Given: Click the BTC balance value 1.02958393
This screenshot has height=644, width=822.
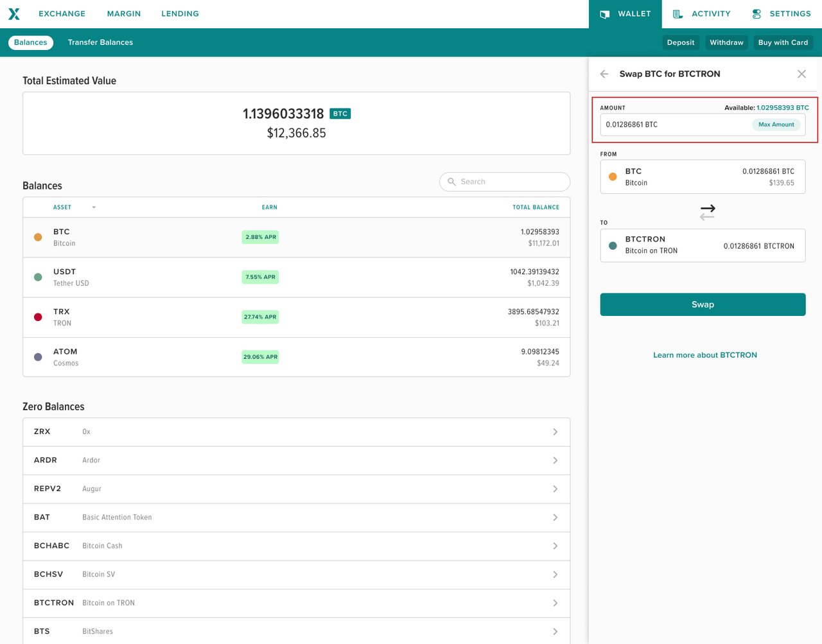Looking at the screenshot, I should [x=540, y=232].
